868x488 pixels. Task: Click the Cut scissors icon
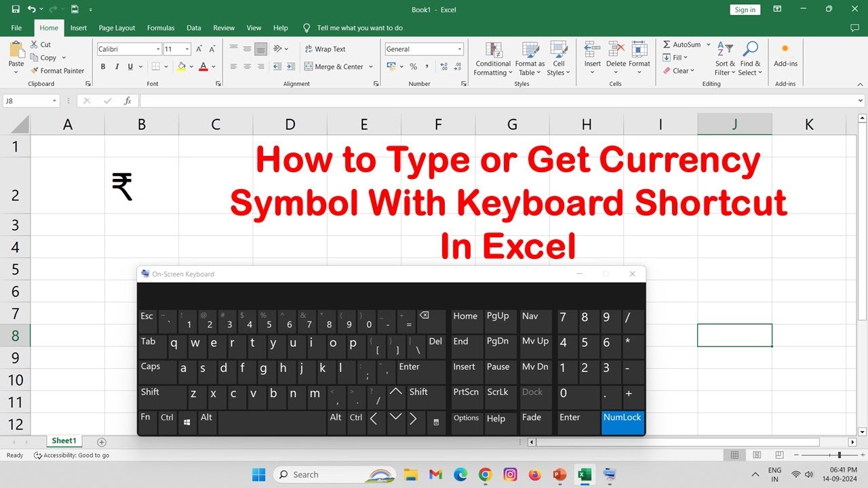(x=34, y=45)
